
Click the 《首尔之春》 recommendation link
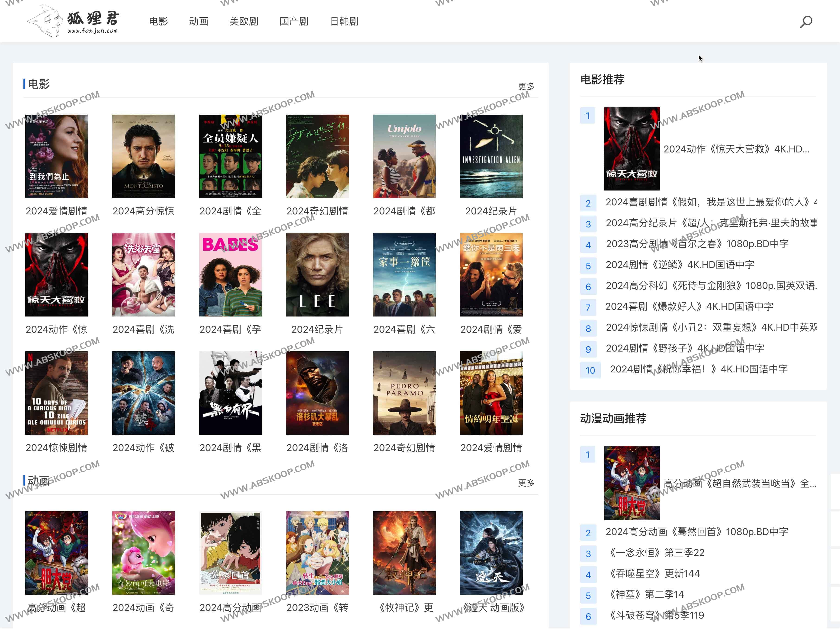click(x=697, y=244)
